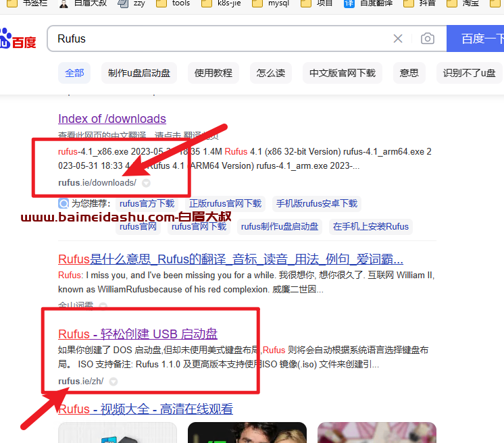Open Rufus - 视频大全 video result
Image resolution: width=504 pixels, height=443 pixels.
(145, 409)
